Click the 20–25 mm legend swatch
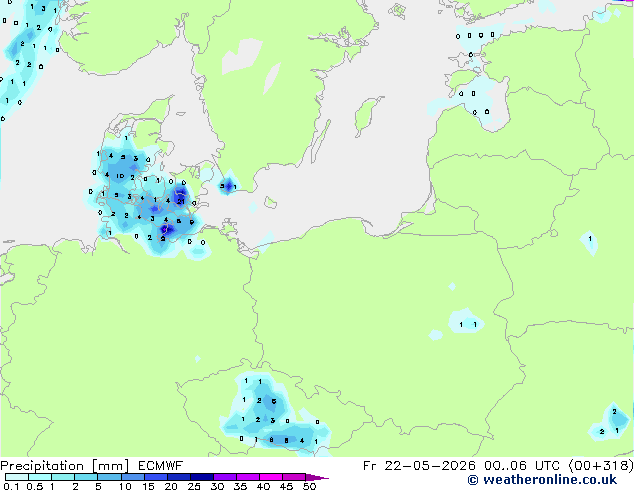Screen dimensions: 634x490 (x=179, y=477)
